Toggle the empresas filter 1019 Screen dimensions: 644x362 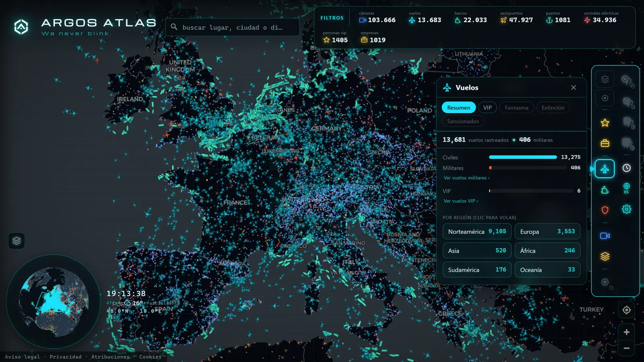pos(373,37)
